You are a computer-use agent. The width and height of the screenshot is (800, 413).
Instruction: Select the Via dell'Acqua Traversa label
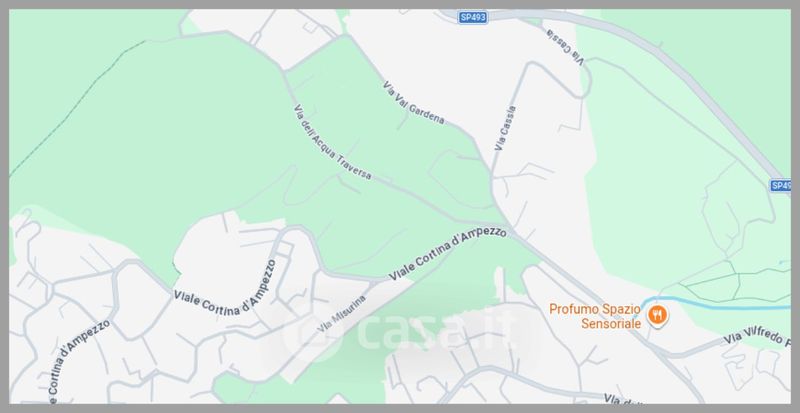coord(333,142)
